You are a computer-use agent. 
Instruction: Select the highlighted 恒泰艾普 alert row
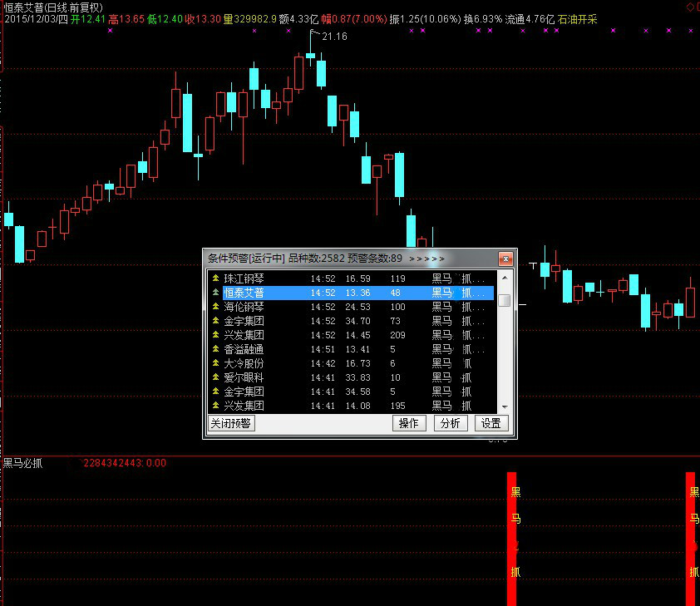point(351,293)
